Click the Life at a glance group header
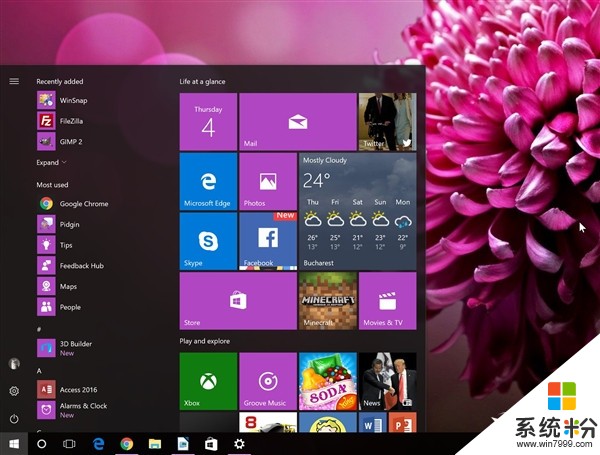Screen dimensions: 600x455 click(x=202, y=82)
